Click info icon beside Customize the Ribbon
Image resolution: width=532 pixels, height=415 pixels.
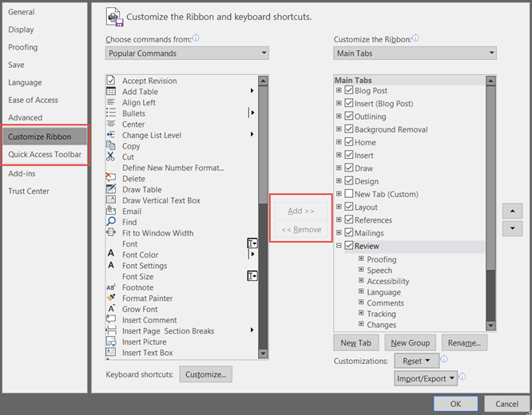coord(415,38)
